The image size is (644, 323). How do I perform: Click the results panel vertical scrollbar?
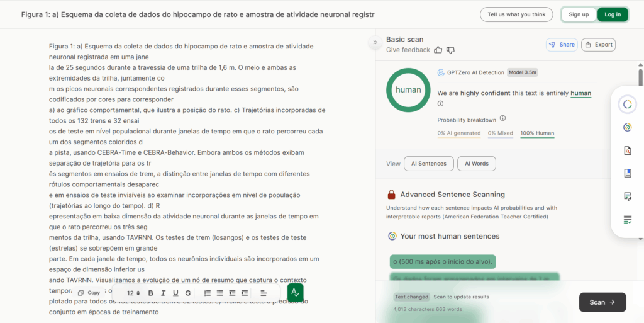click(640, 76)
